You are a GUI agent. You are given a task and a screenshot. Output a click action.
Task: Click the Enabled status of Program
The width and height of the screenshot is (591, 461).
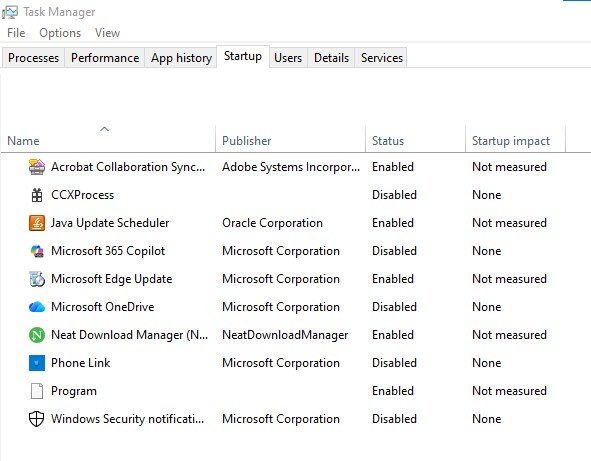(x=393, y=391)
